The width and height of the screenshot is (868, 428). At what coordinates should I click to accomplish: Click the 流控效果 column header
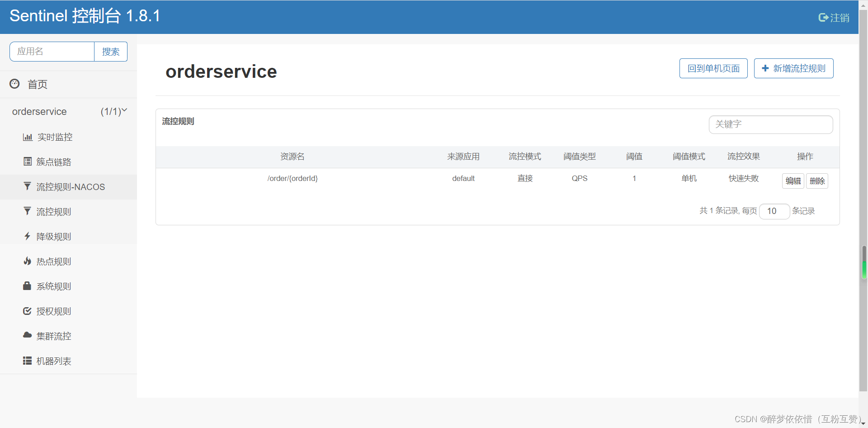744,157
